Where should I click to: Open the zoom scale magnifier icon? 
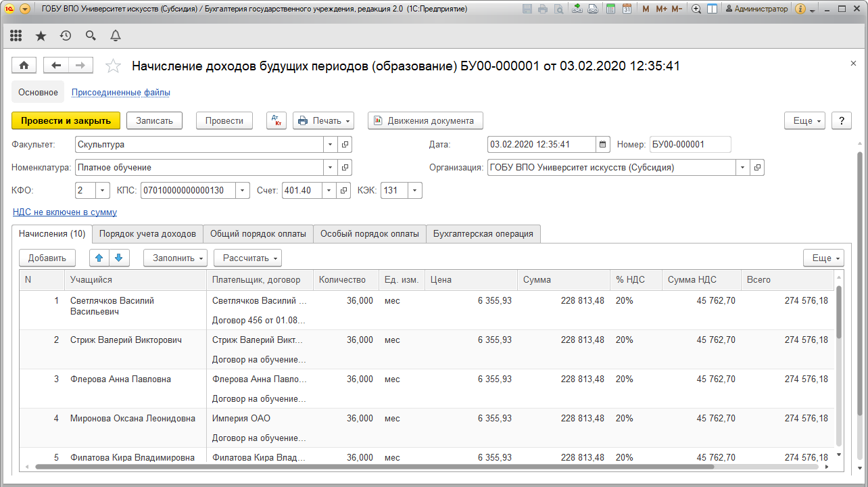coord(697,9)
